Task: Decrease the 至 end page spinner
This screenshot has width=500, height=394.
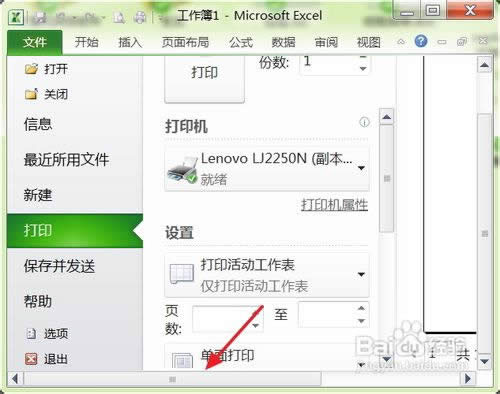Action: tap(361, 321)
